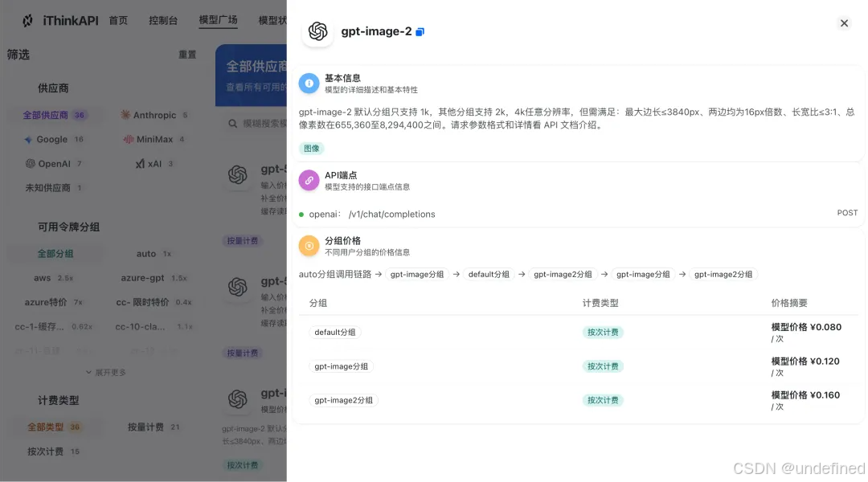
Task: Click the 图像 tag in basic info
Action: pyautogui.click(x=312, y=149)
